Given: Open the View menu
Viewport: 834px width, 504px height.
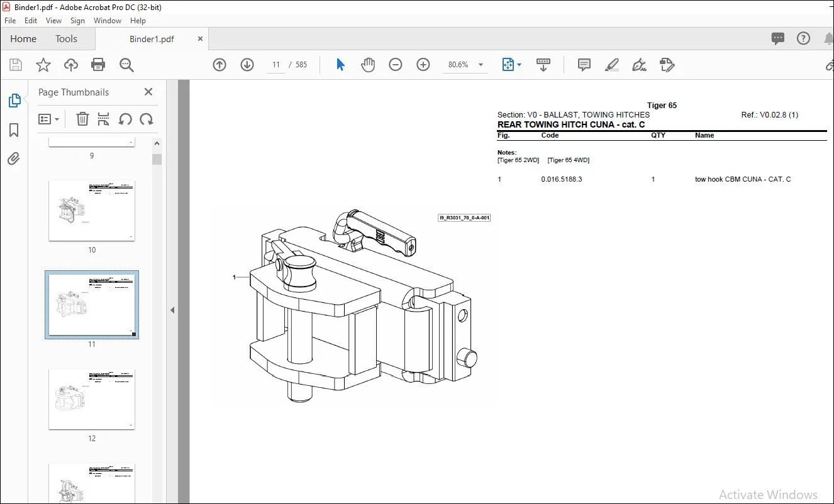Looking at the screenshot, I should [x=54, y=21].
